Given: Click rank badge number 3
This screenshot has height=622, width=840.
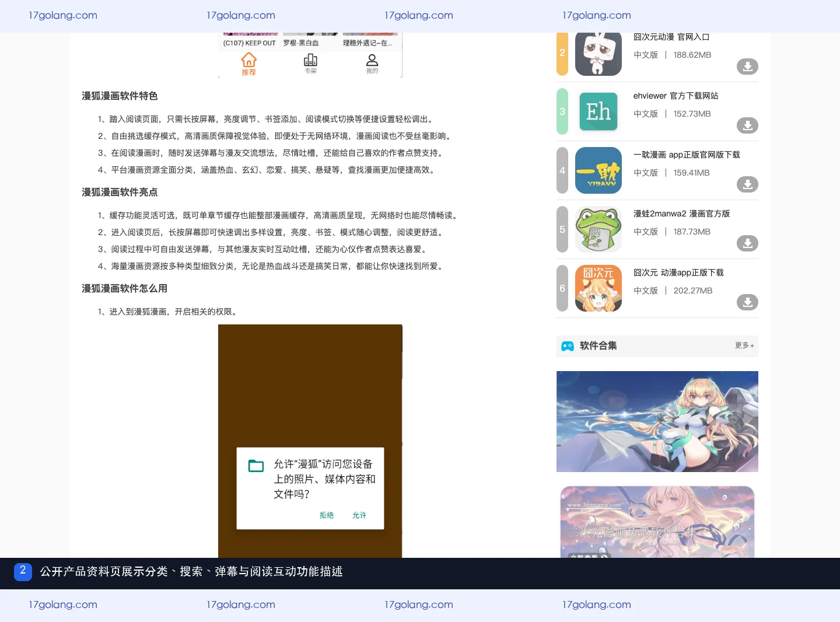Looking at the screenshot, I should [562, 111].
